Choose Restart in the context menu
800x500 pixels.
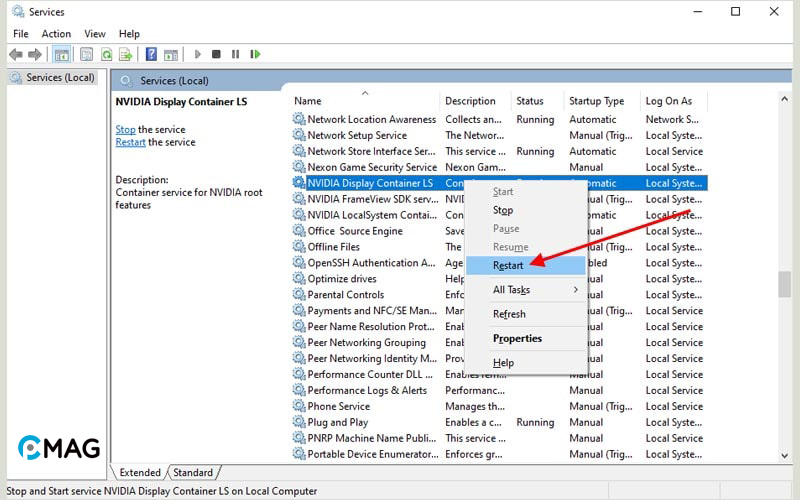(x=526, y=265)
